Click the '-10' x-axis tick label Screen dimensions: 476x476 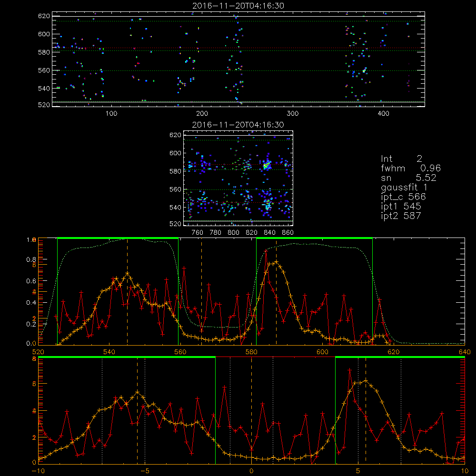[38, 471]
